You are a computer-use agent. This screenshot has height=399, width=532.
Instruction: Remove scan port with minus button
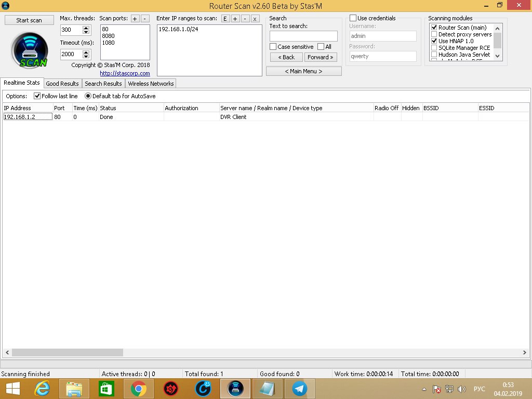[x=145, y=19]
